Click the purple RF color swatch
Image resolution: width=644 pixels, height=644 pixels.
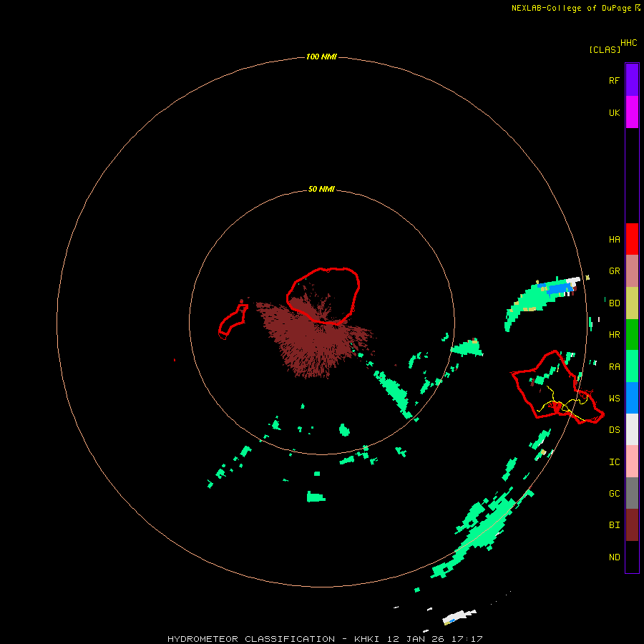[632, 80]
